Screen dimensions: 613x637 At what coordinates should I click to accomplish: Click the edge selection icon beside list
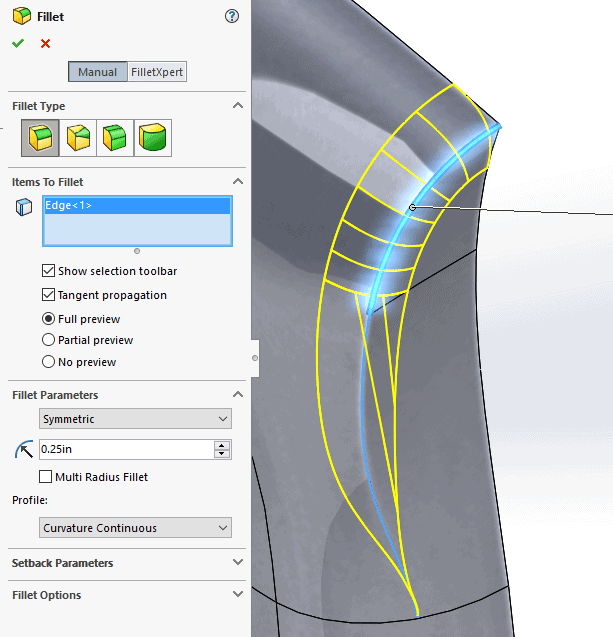(24, 207)
